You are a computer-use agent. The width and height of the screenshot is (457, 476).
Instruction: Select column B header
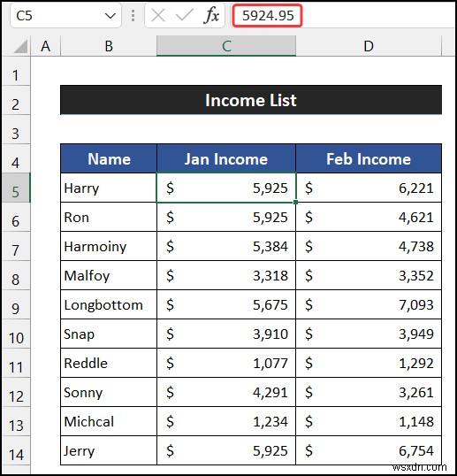tap(109, 46)
